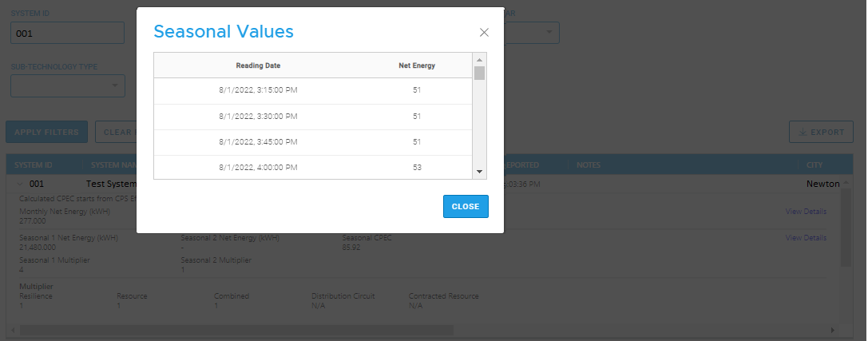
Task: Select the 8/1/2022, 3:30:00 PM reading row
Action: [x=312, y=117]
